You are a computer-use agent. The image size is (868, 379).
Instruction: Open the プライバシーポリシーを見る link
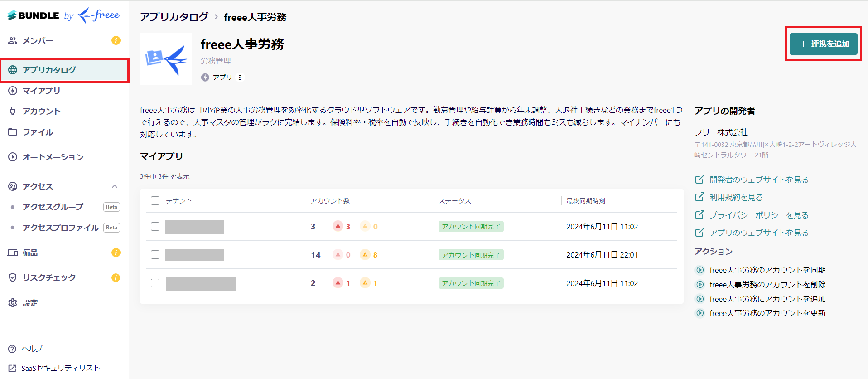pos(759,215)
